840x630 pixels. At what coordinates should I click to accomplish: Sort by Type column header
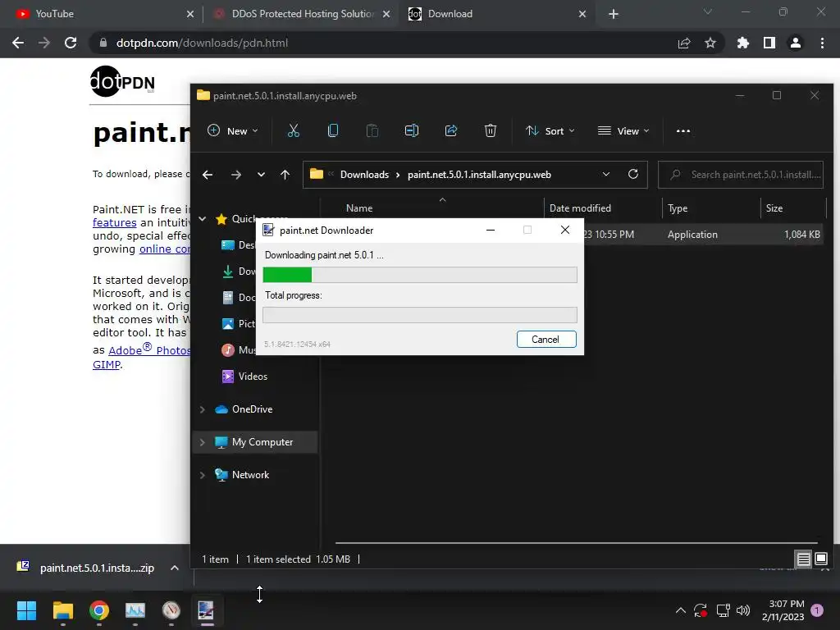point(678,208)
